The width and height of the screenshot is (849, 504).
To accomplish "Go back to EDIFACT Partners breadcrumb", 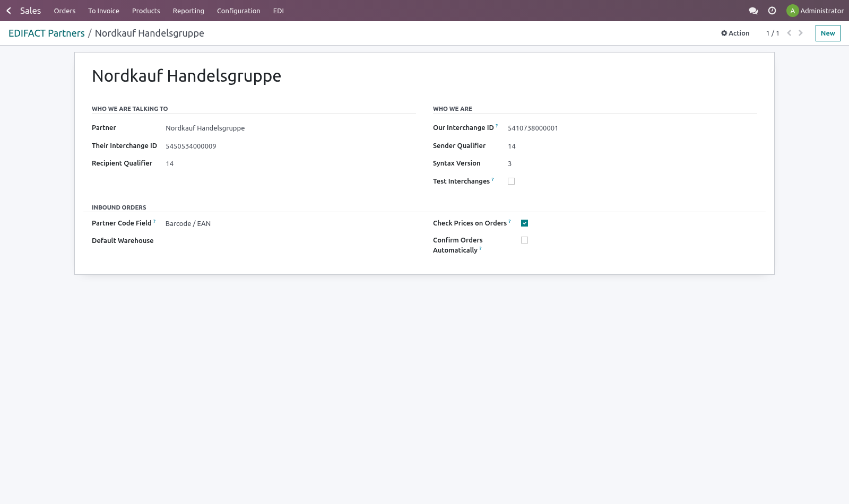I will tap(47, 33).
